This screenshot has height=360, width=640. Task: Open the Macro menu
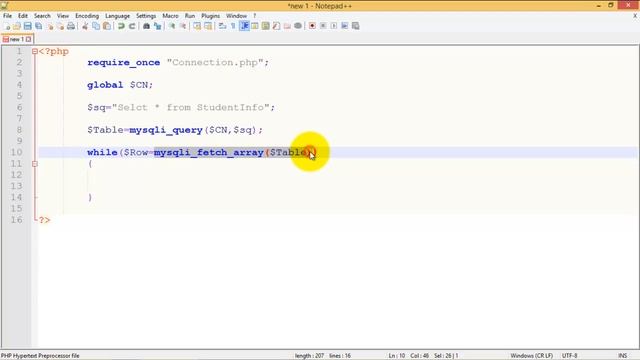pyautogui.click(x=170, y=16)
